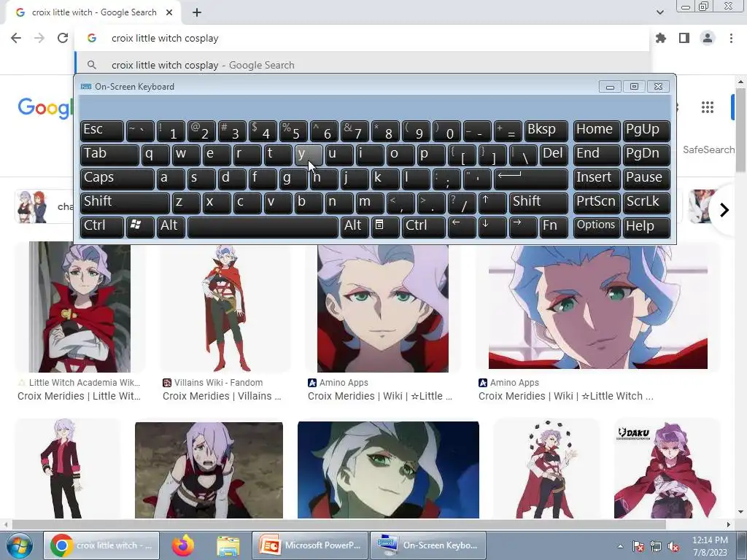Open Windows Explorer folder in taskbar

coord(228,545)
